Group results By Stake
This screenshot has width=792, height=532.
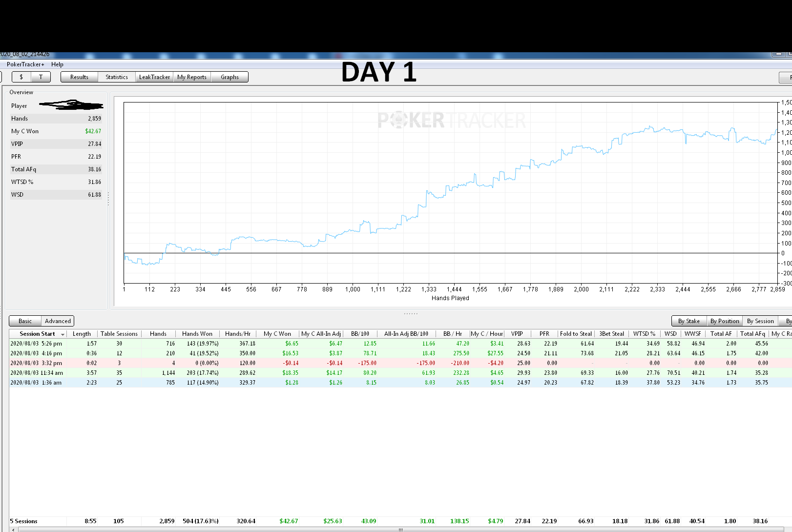point(689,321)
